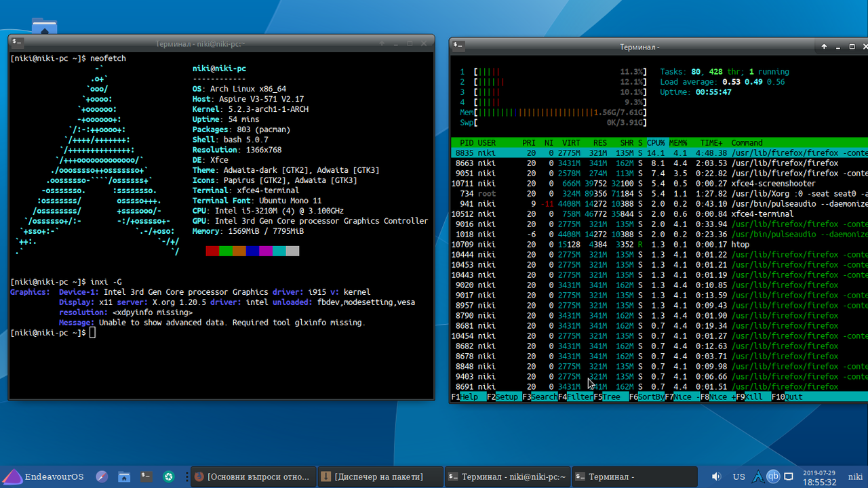
Task: Switch to the Основни въпроси taskbar window
Action: [x=253, y=476]
